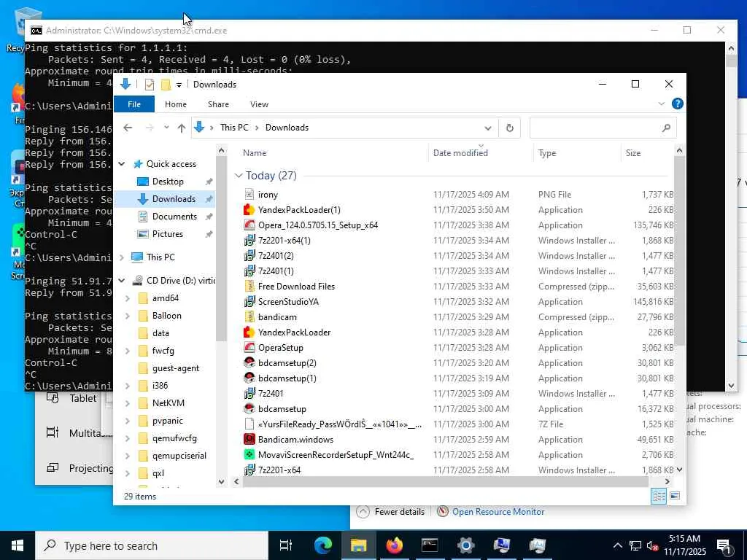This screenshot has width=747, height=560.
Task: Select the bandicam zip archive icon
Action: (x=249, y=316)
